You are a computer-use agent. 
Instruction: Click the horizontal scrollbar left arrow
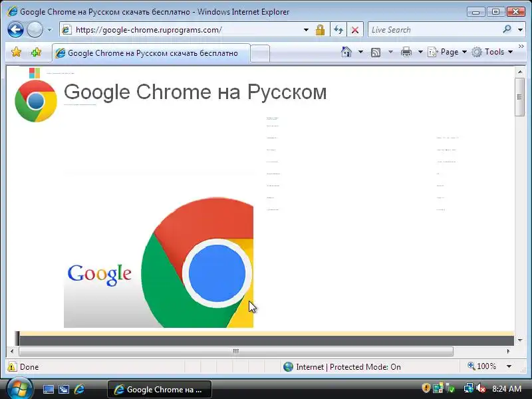click(12, 351)
